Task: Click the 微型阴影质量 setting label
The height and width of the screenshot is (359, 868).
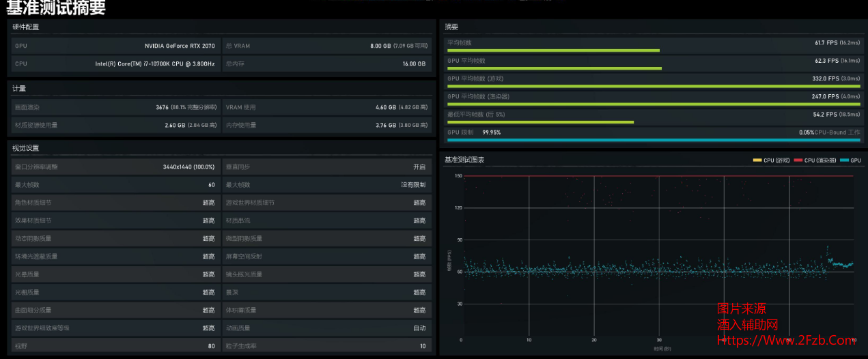Action: [x=244, y=238]
